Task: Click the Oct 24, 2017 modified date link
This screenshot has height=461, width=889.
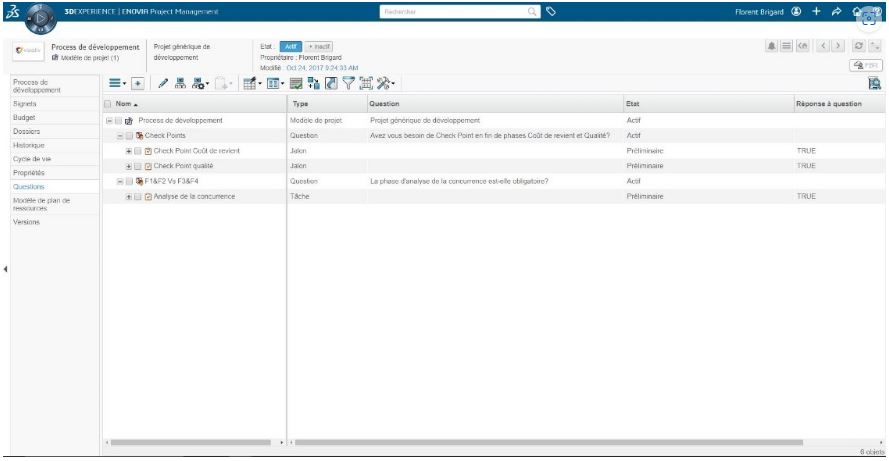Action: click(322, 67)
